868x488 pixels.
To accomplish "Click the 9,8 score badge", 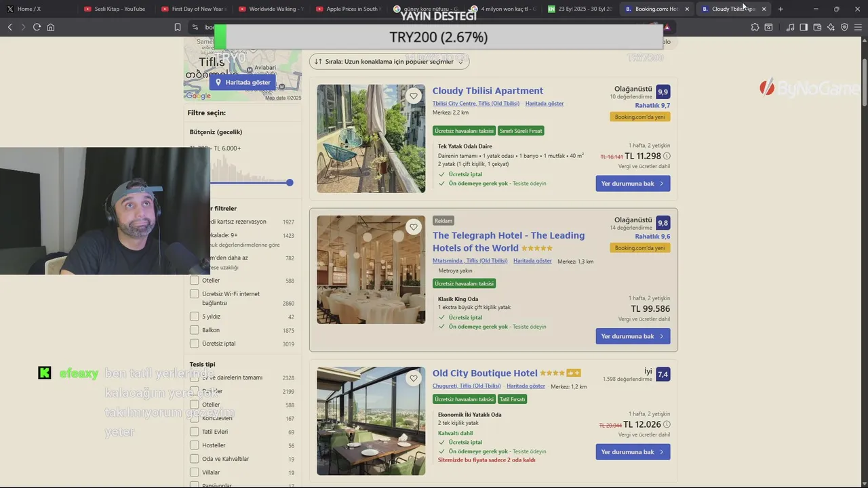I will (x=663, y=223).
